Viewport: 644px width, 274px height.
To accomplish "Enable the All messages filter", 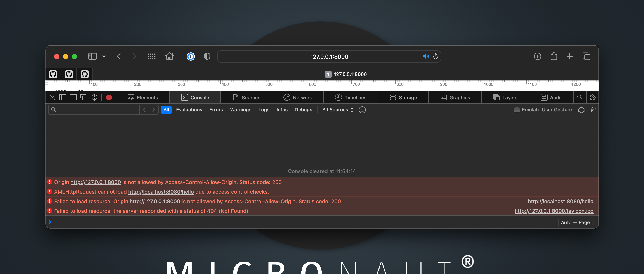I will click(166, 110).
